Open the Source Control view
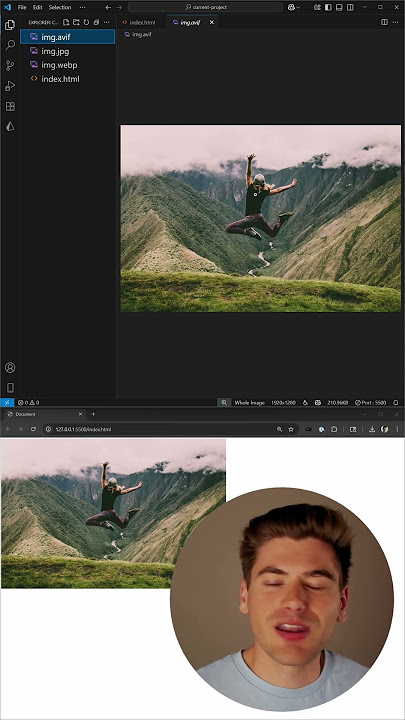 (x=10, y=65)
